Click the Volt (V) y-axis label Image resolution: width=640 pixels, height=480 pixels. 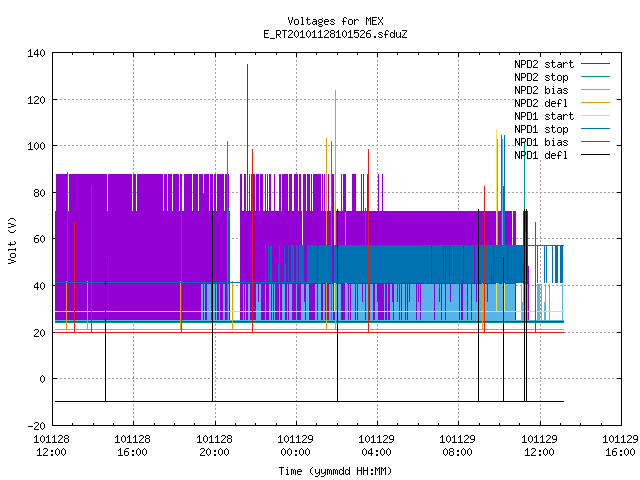[12, 240]
